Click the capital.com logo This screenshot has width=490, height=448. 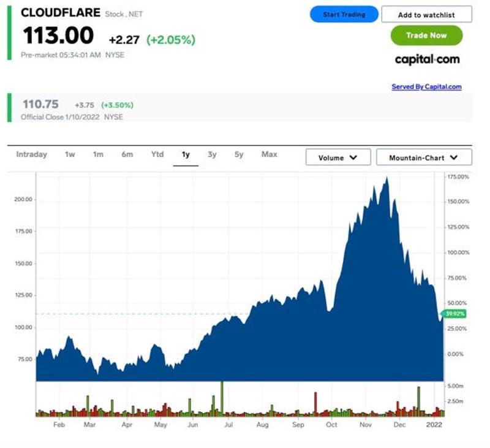(x=427, y=59)
